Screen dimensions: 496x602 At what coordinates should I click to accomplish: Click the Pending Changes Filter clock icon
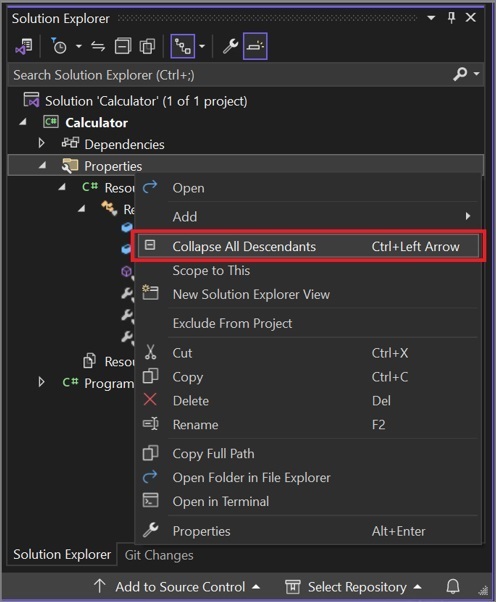coord(59,47)
